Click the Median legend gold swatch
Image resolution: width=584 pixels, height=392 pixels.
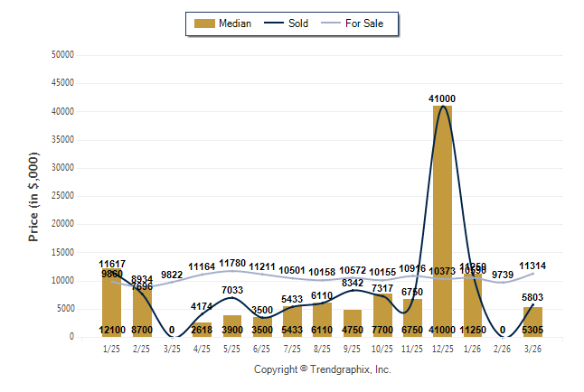pos(204,23)
